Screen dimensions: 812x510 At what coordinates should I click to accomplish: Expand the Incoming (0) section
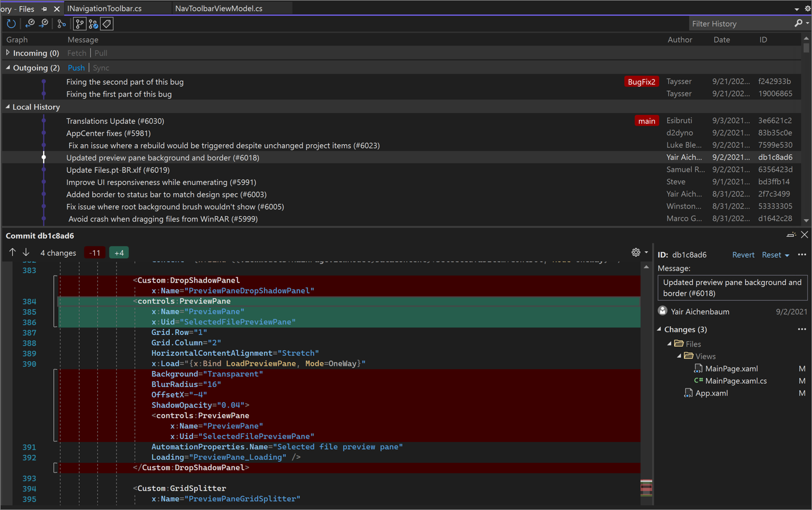pyautogui.click(x=6, y=52)
